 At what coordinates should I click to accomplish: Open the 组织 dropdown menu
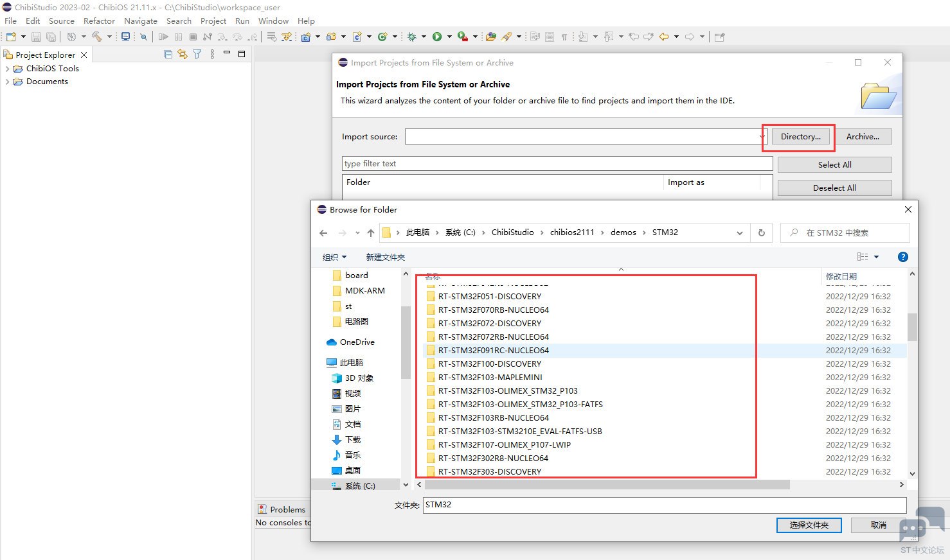tap(334, 258)
